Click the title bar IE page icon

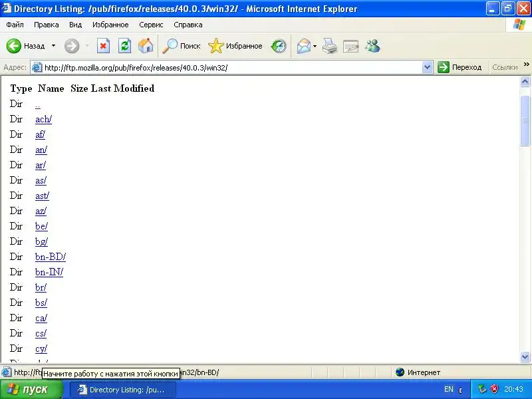7,8
